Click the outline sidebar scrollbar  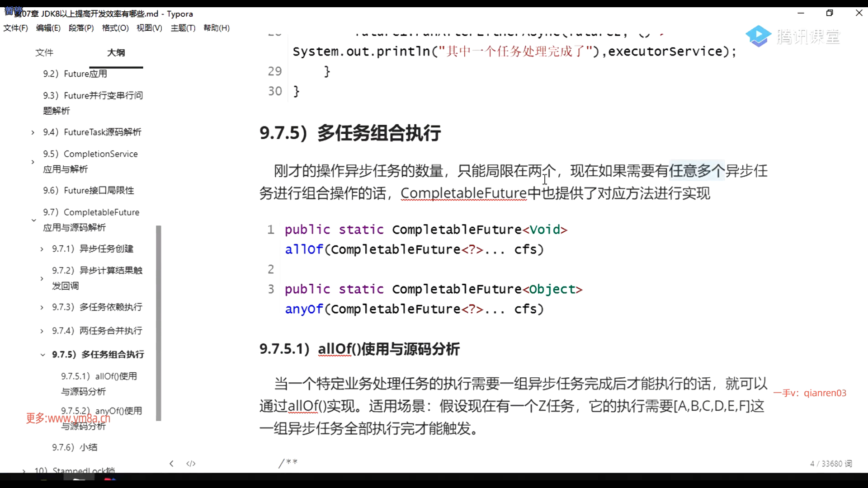(159, 323)
